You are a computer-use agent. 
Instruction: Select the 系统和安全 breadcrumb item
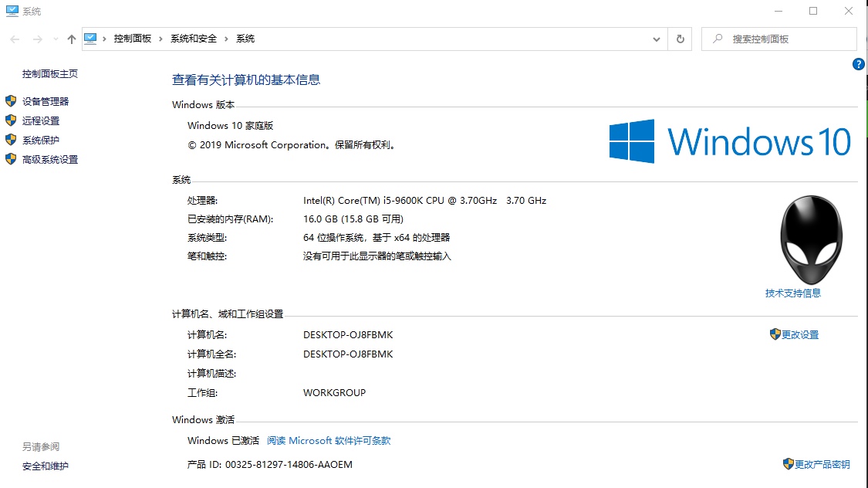194,39
